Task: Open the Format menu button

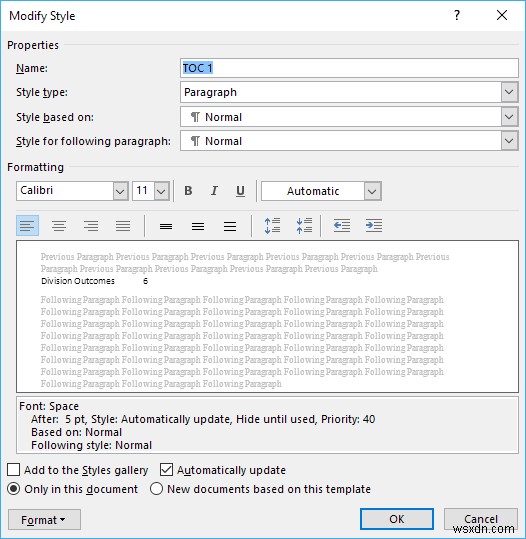Action: (44, 520)
